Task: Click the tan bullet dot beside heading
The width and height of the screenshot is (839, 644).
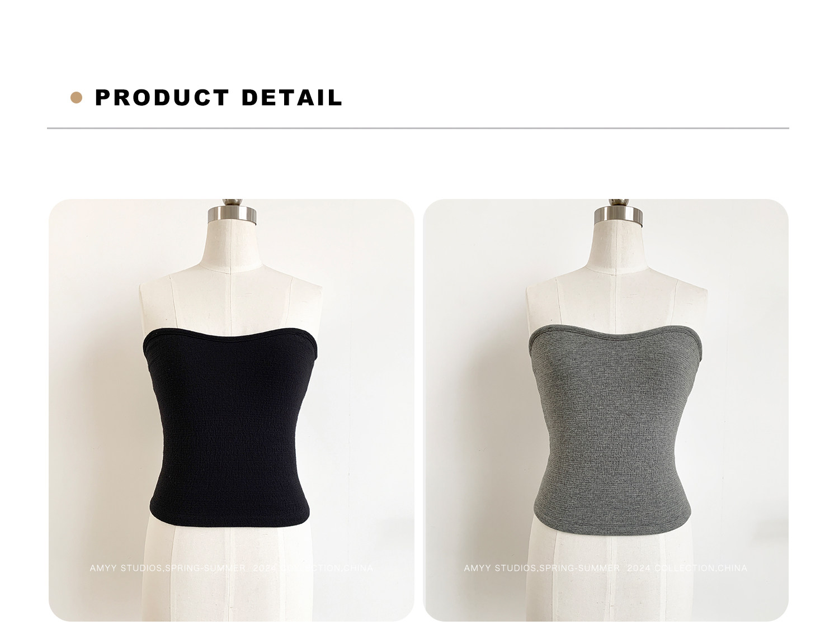Action: click(x=77, y=98)
